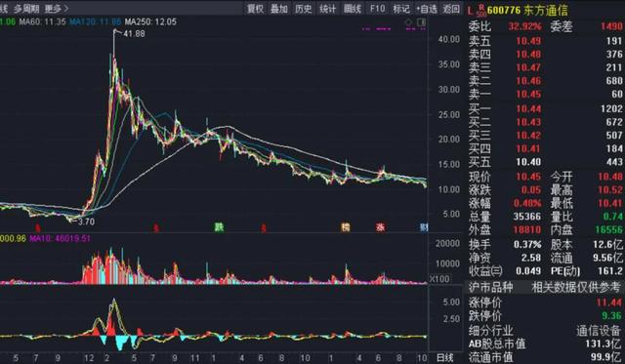Click the 卖三 price 10.47
625x364 pixels.
pos(528,67)
